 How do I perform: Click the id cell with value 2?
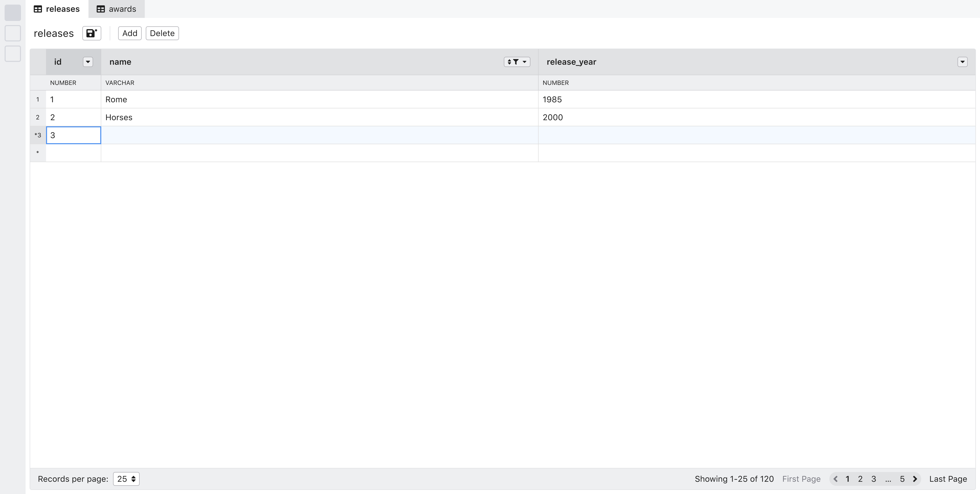[x=73, y=117]
